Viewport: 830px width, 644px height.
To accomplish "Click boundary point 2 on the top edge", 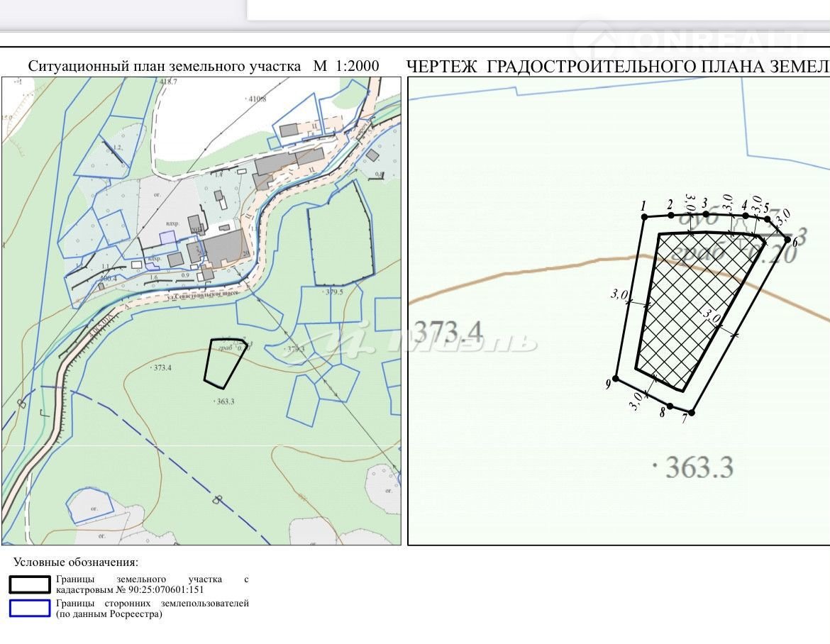I will (x=671, y=215).
